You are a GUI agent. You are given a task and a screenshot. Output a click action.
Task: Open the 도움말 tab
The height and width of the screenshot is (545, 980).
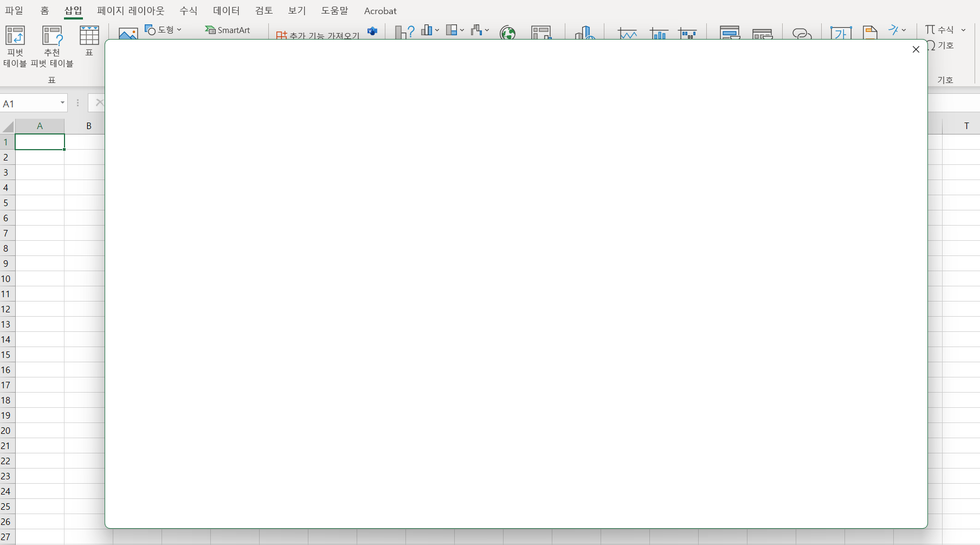coord(334,11)
